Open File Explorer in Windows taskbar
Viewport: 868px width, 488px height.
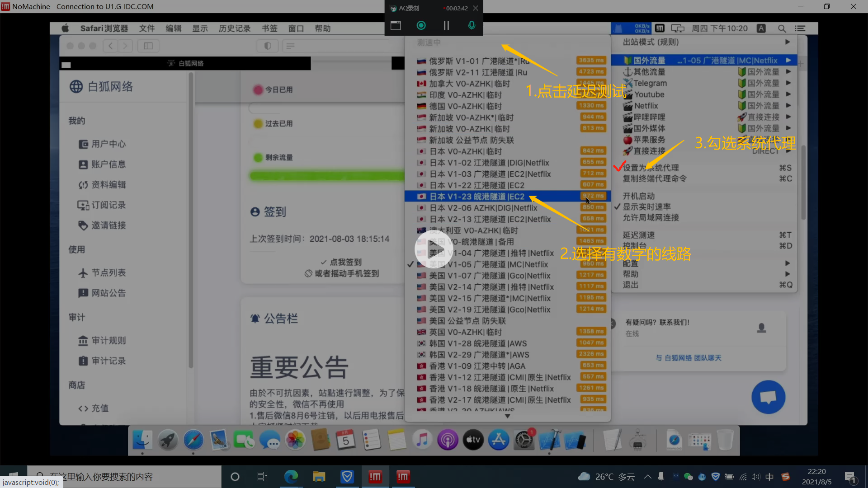(x=319, y=477)
